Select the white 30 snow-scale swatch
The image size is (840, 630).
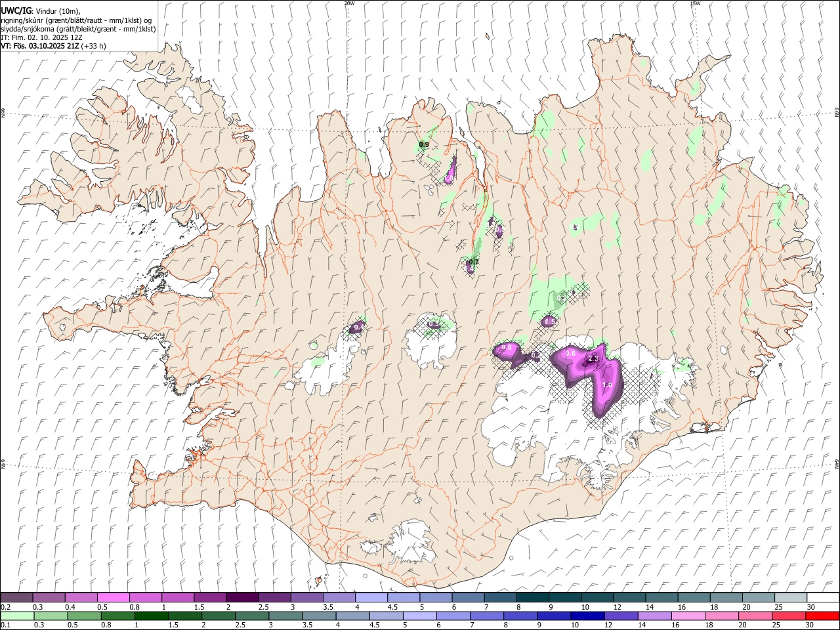point(823,597)
